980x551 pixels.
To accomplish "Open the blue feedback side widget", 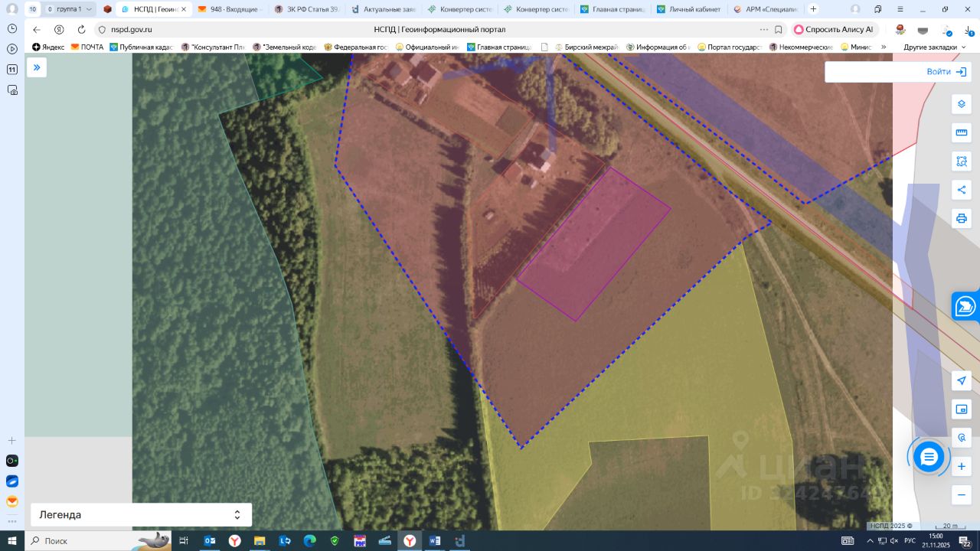I will (965, 306).
